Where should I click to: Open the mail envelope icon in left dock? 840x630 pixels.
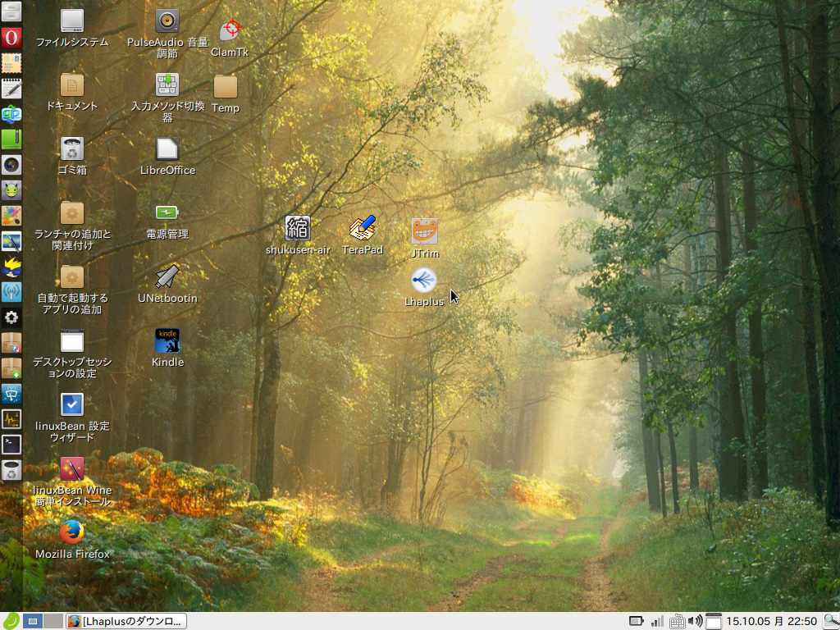11,64
